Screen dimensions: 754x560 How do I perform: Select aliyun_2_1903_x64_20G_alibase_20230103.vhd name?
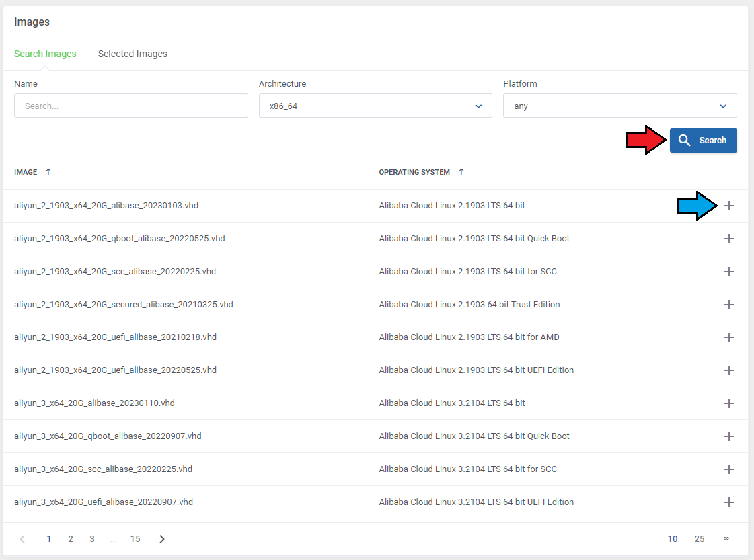[x=106, y=206]
